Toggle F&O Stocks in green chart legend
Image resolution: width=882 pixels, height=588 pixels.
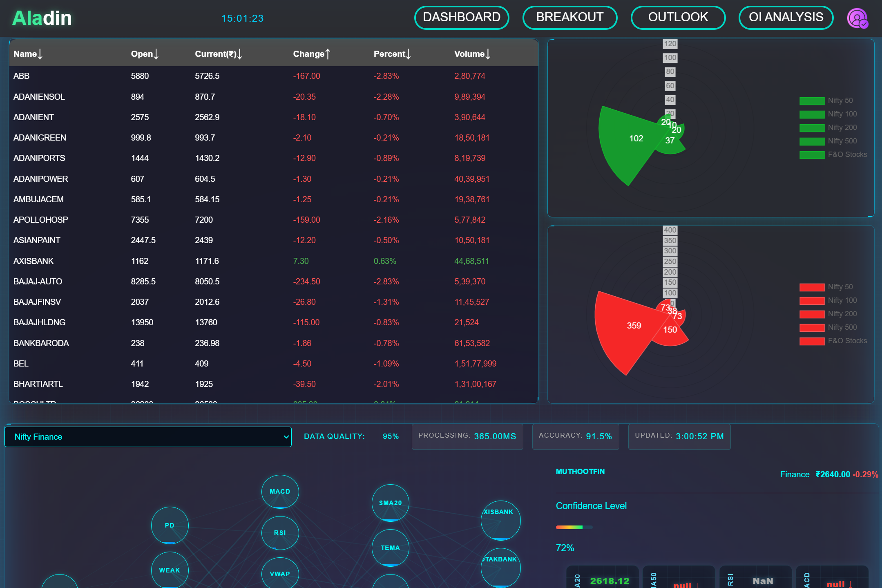(833, 154)
